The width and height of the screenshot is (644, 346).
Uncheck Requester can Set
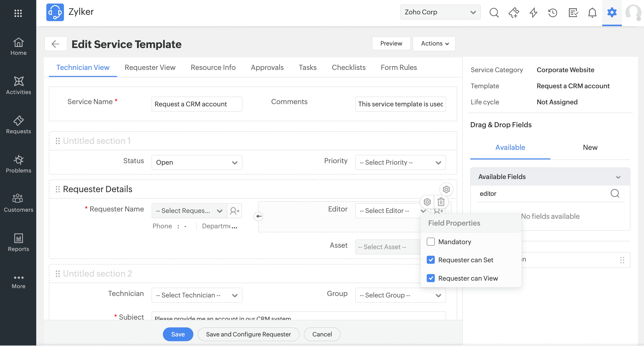tap(431, 260)
